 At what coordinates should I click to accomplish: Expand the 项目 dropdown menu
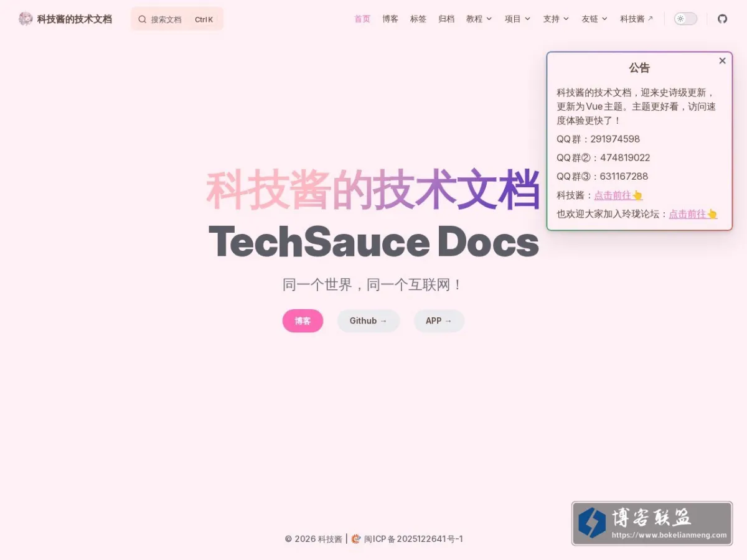(517, 19)
